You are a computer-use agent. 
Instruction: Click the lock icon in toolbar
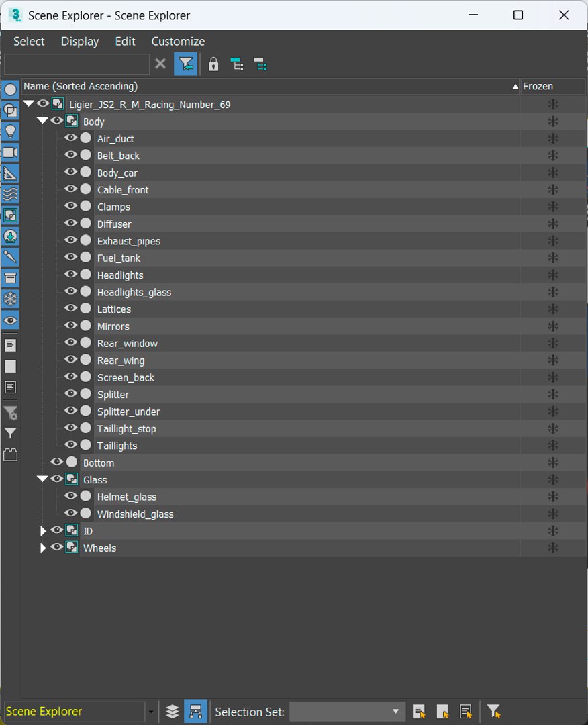pyautogui.click(x=213, y=64)
